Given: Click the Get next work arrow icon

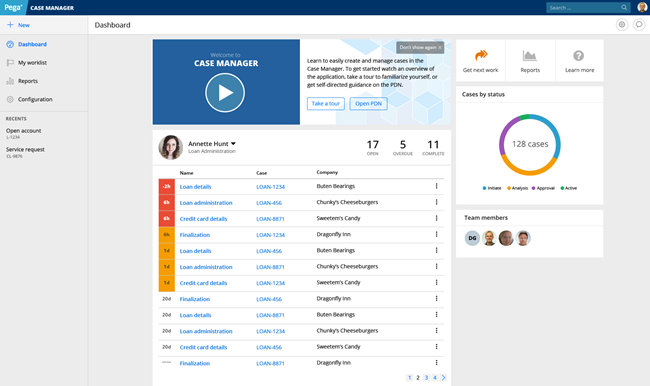Looking at the screenshot, I should pyautogui.click(x=481, y=55).
